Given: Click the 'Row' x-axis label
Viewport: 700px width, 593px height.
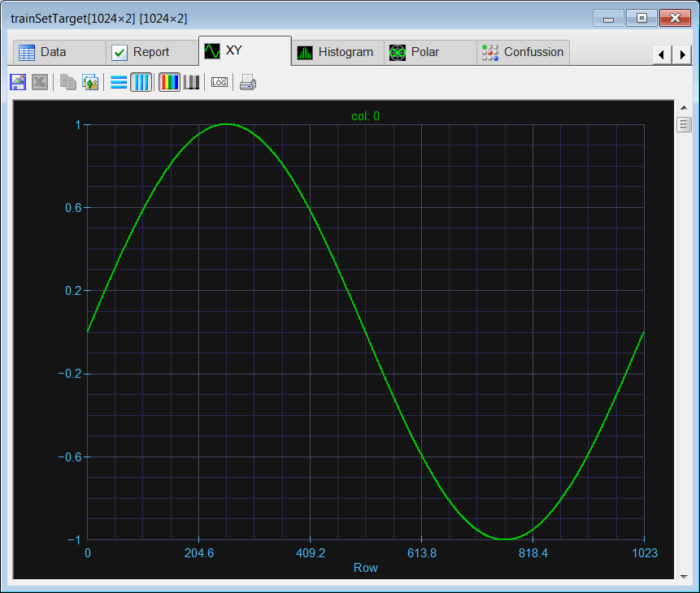Looking at the screenshot, I should (x=366, y=568).
